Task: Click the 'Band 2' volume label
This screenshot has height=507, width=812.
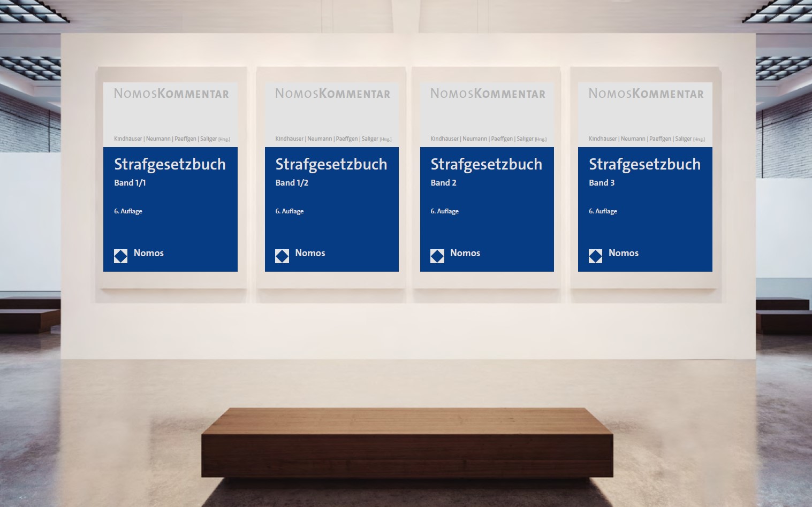Action: click(444, 183)
